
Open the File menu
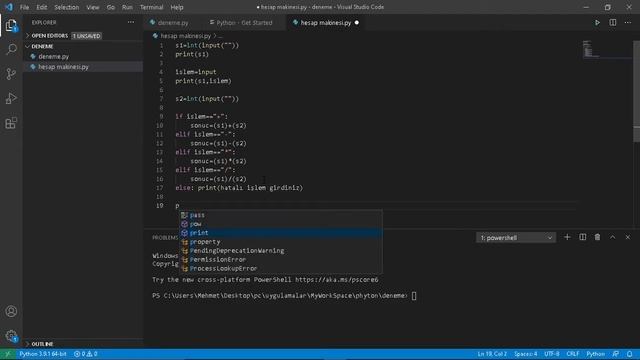coord(24,7)
